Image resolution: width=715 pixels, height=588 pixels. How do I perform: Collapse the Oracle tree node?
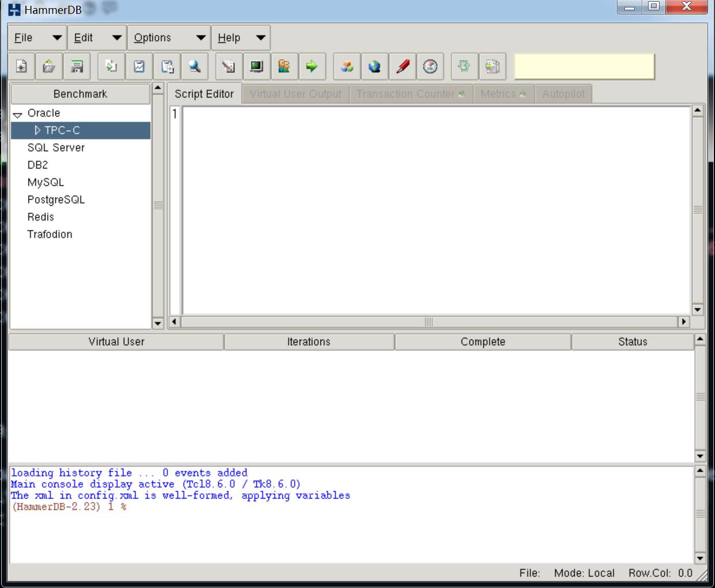click(18, 114)
